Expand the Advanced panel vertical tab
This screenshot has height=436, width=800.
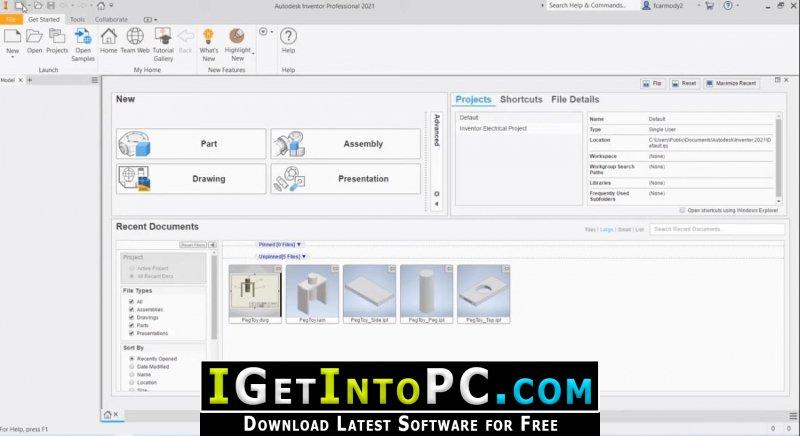(x=437, y=130)
